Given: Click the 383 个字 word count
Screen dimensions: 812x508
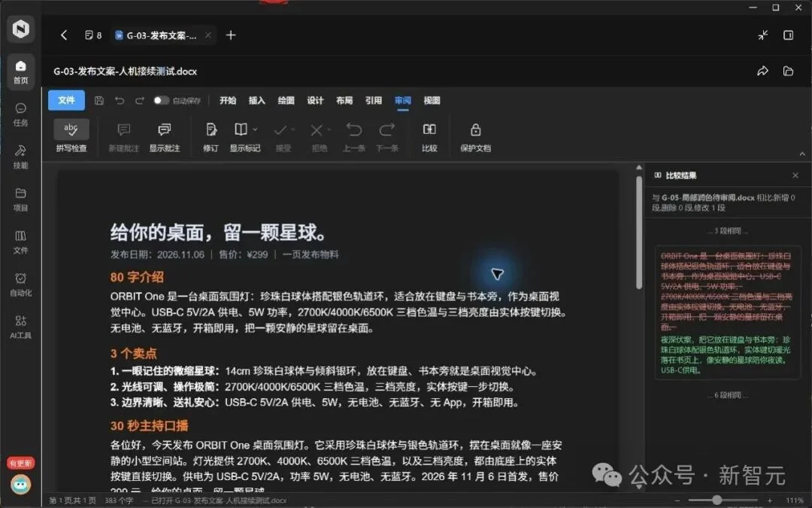Looking at the screenshot, I should click(119, 500).
